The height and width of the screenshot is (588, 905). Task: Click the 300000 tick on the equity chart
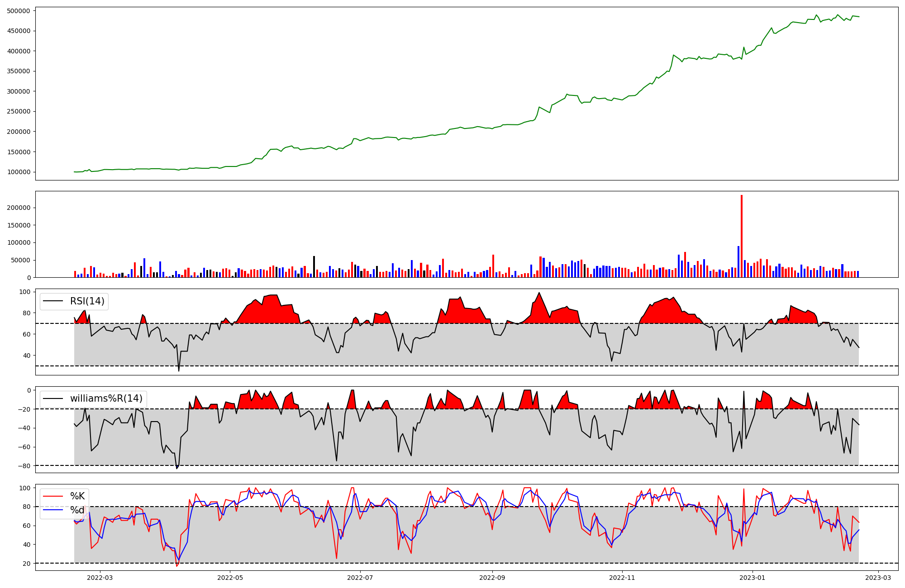19,91
